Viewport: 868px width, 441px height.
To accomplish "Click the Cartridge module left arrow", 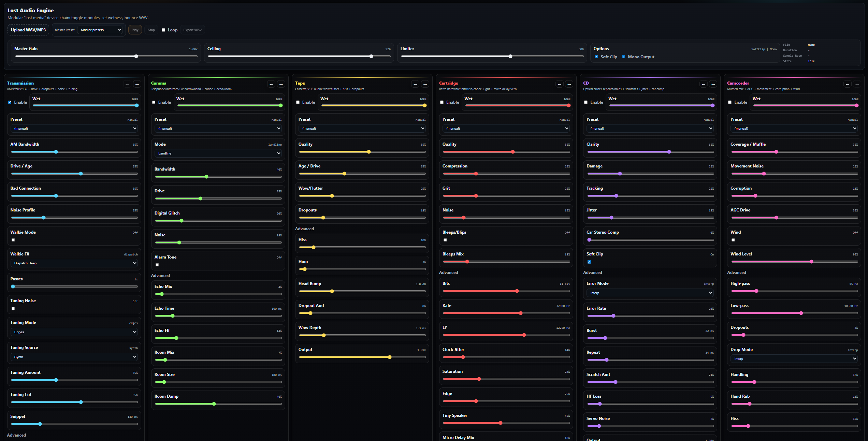I will coord(559,84).
